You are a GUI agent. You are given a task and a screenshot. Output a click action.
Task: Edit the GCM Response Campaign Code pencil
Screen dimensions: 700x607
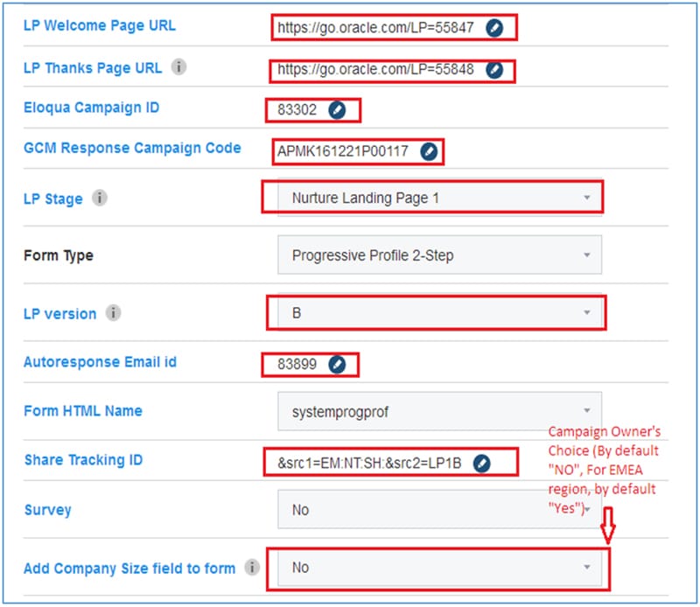coord(429,151)
